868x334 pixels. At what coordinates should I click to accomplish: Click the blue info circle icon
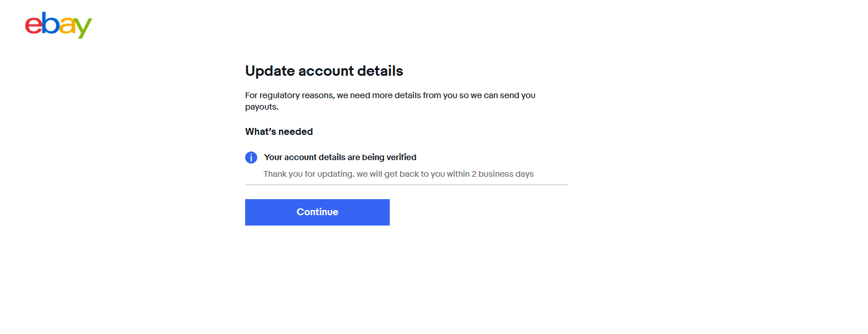pos(251,157)
